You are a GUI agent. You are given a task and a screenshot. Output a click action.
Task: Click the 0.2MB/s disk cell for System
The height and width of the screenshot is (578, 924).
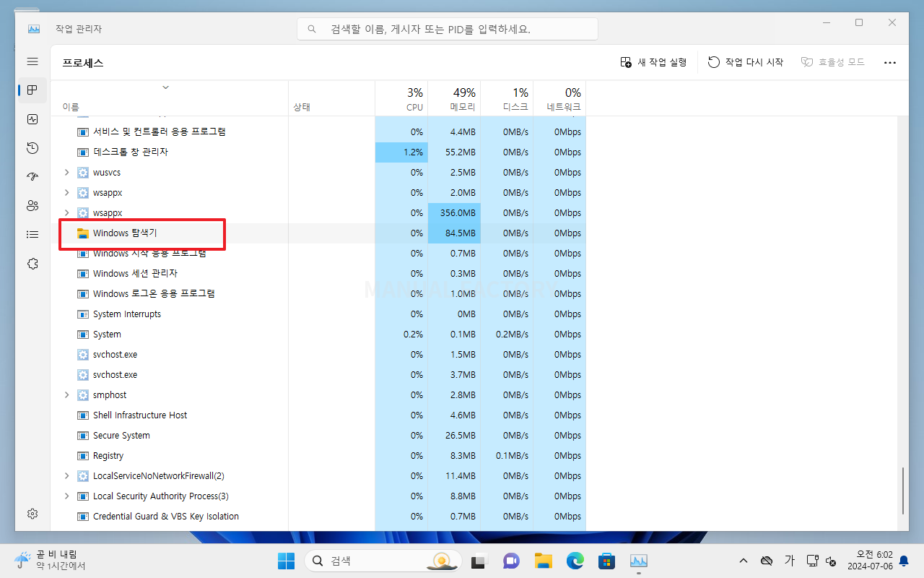[x=507, y=335]
